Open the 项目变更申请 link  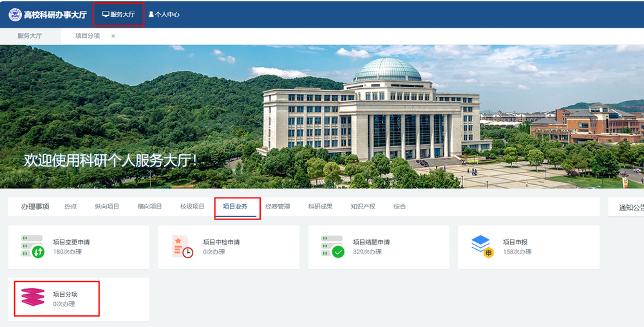coord(71,242)
